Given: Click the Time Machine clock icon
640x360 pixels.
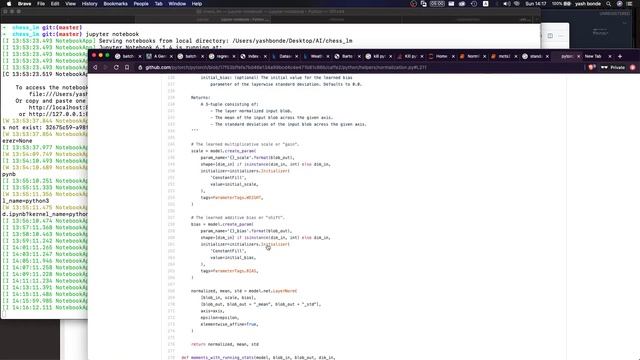Looking at the screenshot, I should pyautogui.click(x=474, y=4).
